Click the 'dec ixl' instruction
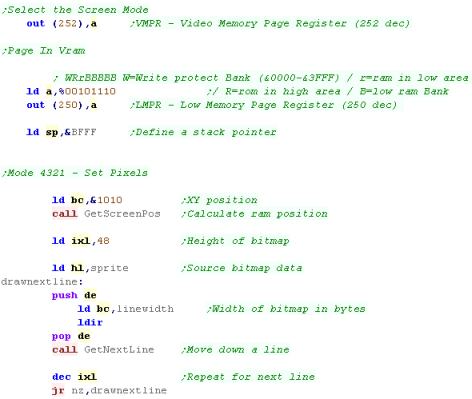 (x=74, y=377)
